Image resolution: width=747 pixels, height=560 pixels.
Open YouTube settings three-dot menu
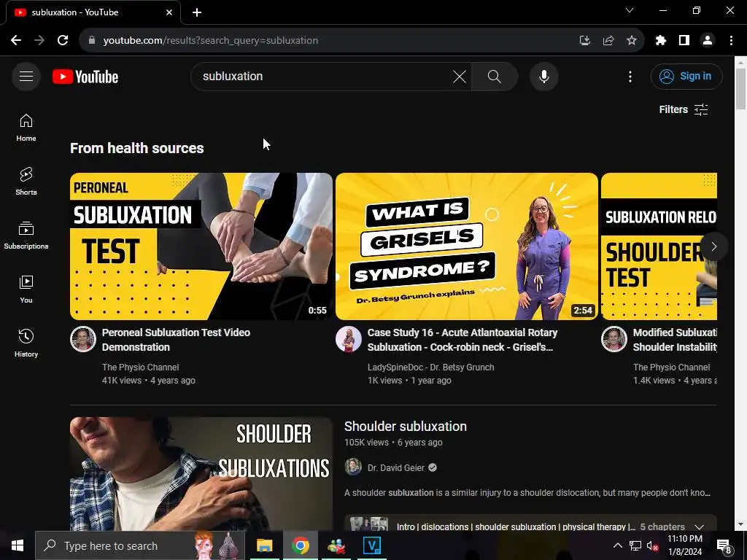click(x=630, y=76)
